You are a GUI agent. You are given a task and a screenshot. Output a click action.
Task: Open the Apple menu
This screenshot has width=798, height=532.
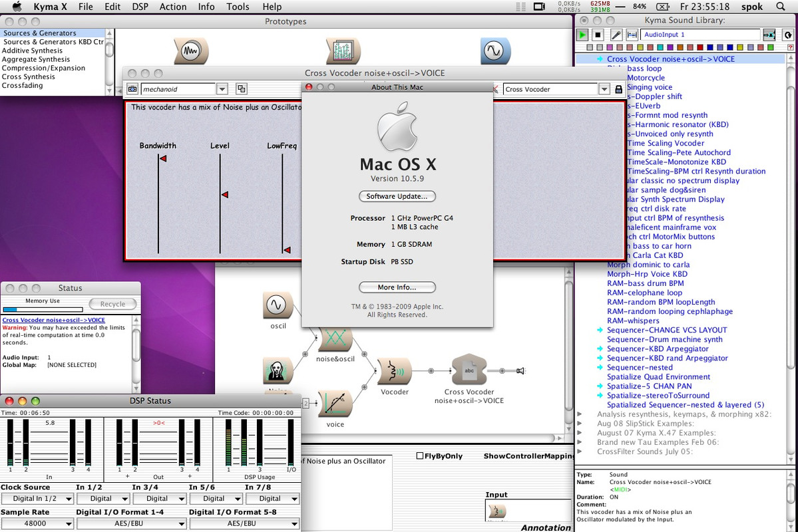17,7
